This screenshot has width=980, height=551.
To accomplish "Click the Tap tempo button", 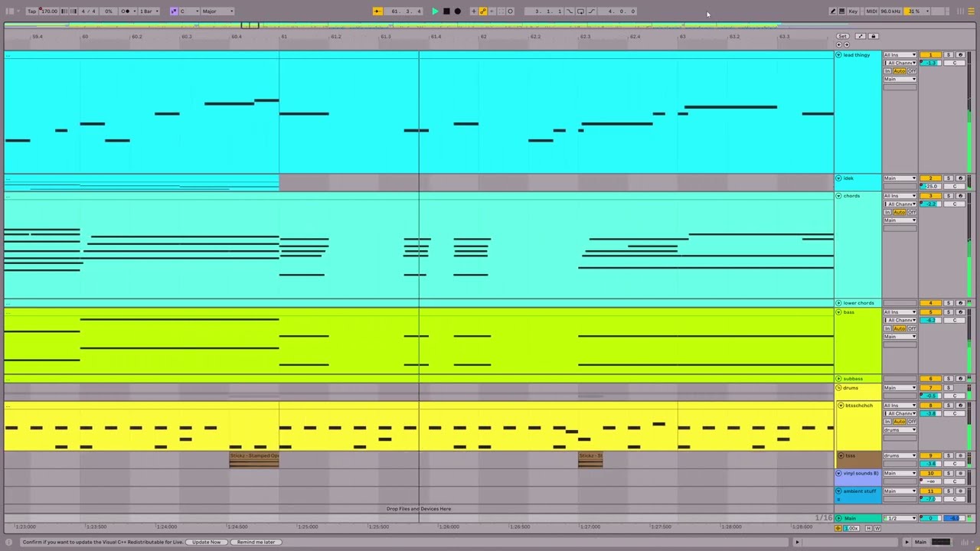I will coord(31,11).
